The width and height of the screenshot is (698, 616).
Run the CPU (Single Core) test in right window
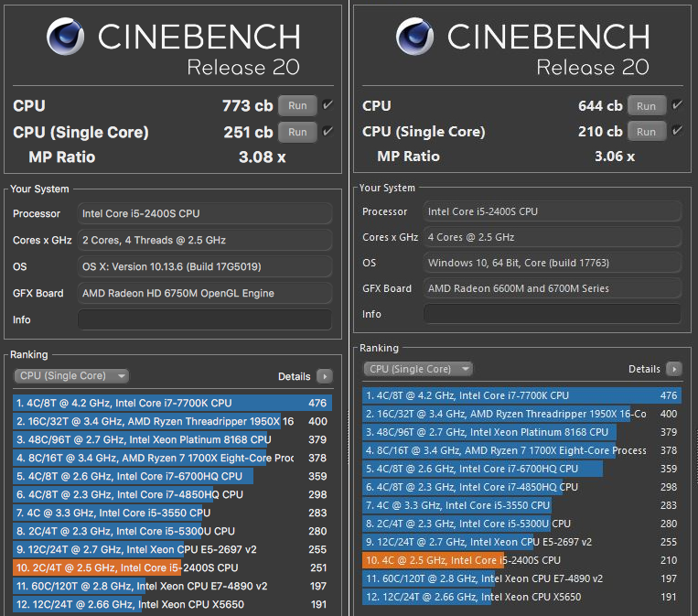647,132
